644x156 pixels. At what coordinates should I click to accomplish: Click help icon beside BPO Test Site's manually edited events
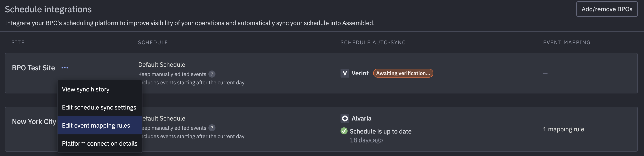(x=212, y=74)
